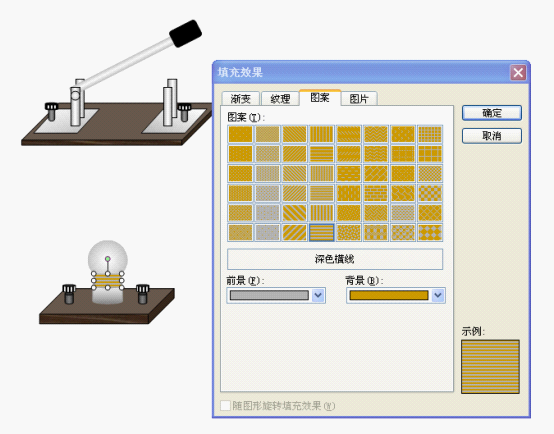This screenshot has width=554, height=434.
Task: Click the 取消 cancel button
Action: pyautogui.click(x=492, y=136)
